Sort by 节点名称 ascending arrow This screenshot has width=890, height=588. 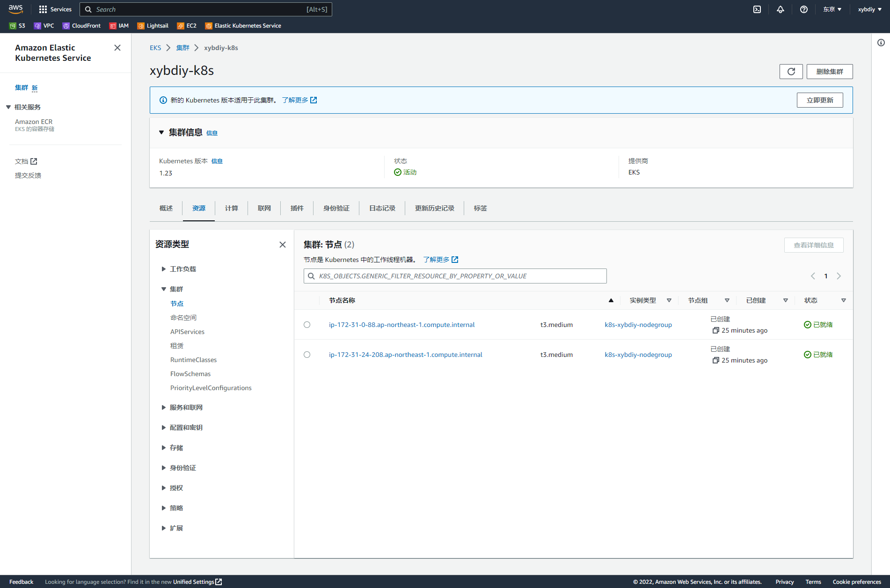pyautogui.click(x=611, y=300)
